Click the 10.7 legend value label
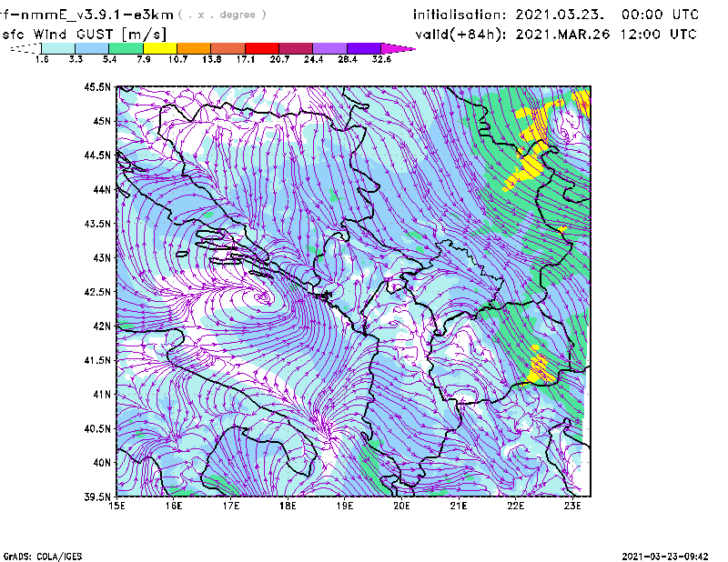This screenshot has width=728, height=562. click(177, 59)
